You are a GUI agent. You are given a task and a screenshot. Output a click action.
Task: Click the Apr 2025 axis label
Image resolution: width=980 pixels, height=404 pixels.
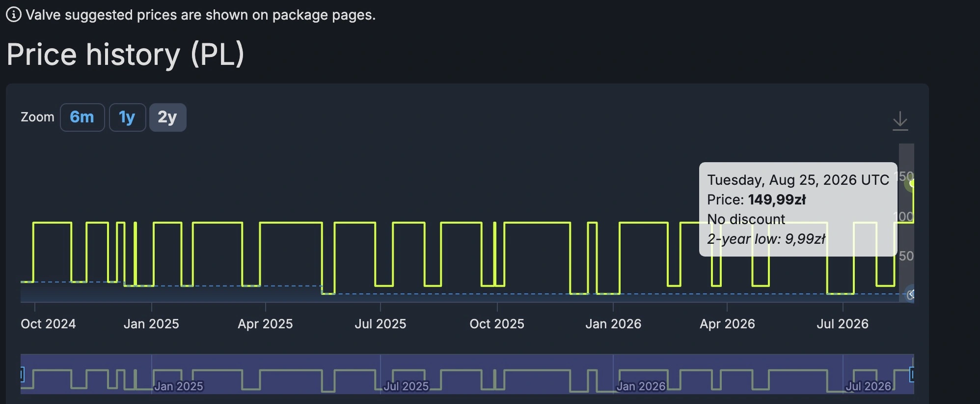[265, 324]
